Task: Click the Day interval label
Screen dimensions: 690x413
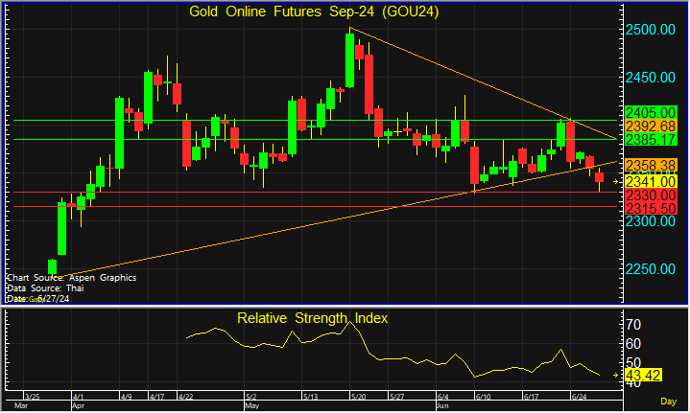Action: [x=668, y=400]
